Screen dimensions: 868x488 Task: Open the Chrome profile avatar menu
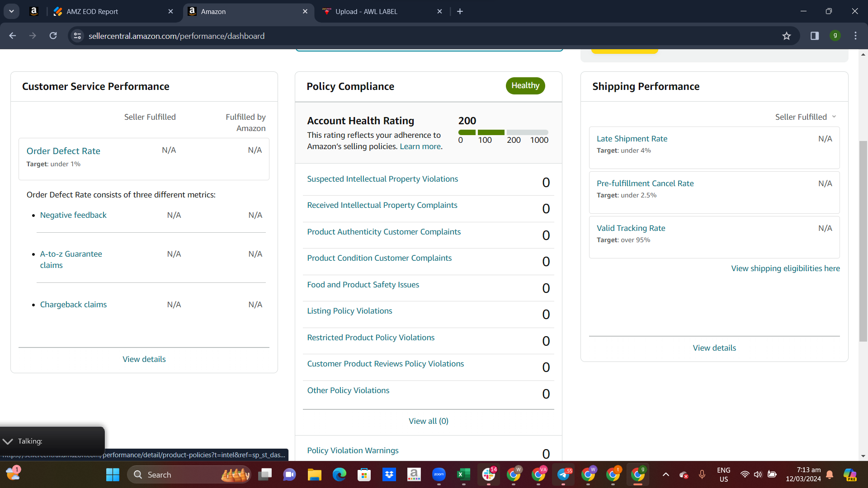[x=835, y=35]
